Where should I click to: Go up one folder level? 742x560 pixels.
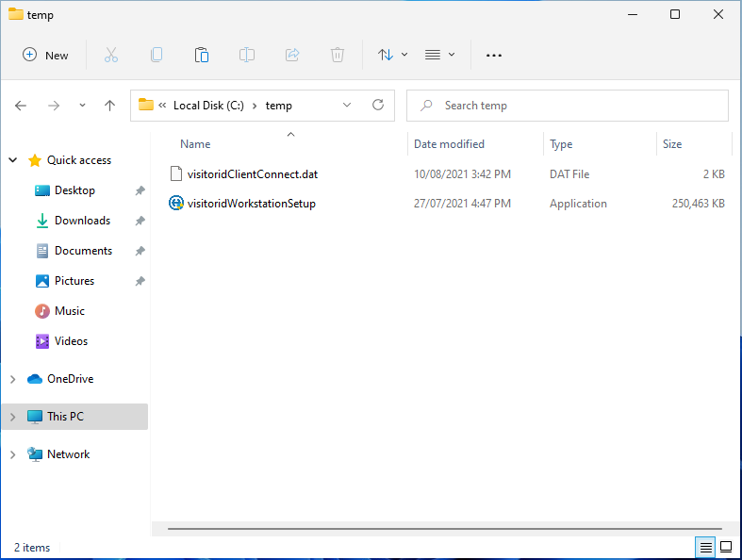[109, 106]
